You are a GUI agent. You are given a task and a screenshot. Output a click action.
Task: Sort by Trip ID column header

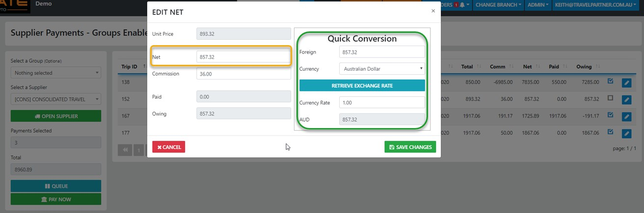[130, 67]
